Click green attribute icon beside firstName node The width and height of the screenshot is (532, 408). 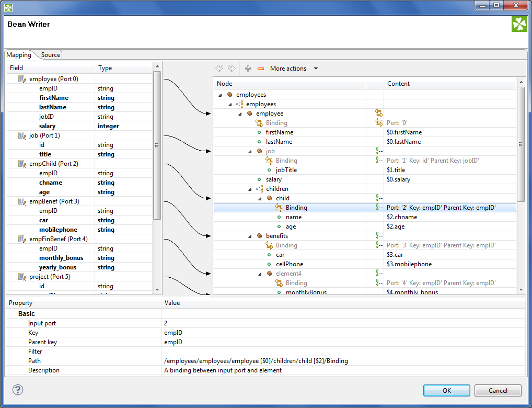pos(259,132)
